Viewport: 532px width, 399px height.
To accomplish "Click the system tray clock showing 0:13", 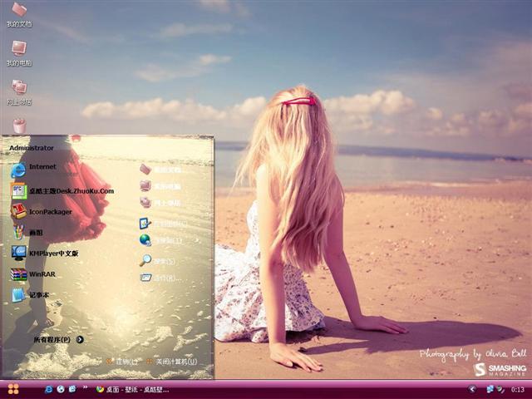I will (517, 389).
